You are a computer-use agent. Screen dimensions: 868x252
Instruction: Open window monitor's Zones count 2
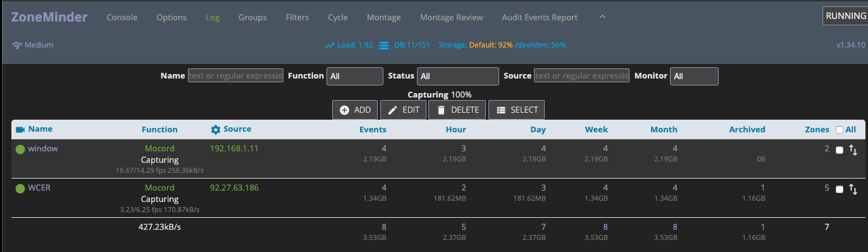coord(826,149)
